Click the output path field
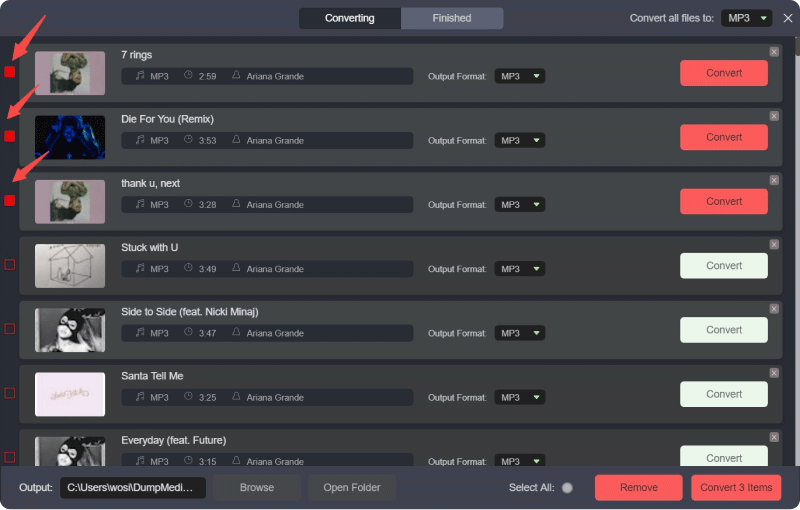 [x=133, y=488]
